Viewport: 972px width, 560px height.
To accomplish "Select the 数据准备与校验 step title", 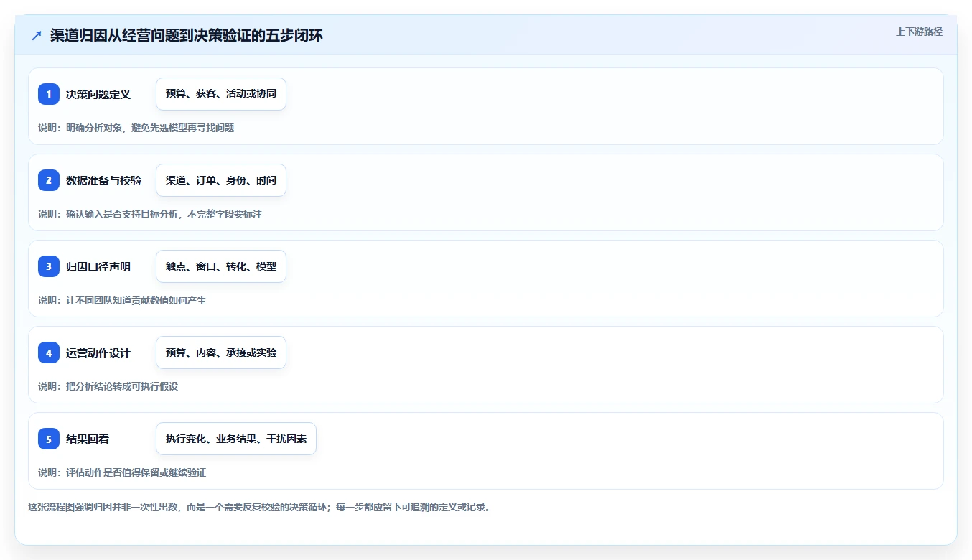I will pos(104,180).
